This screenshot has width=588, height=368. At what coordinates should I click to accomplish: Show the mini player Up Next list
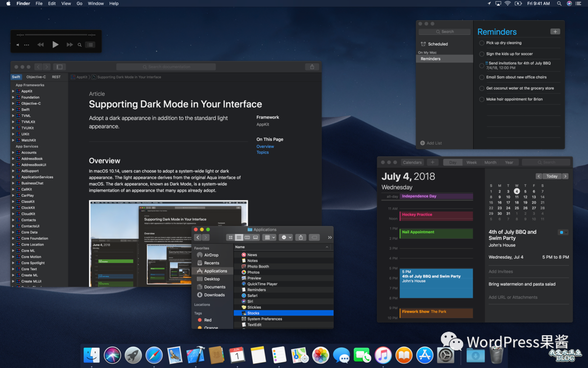(90, 45)
